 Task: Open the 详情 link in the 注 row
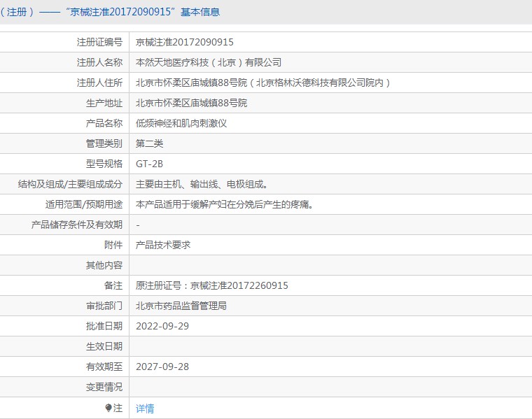[145, 409]
